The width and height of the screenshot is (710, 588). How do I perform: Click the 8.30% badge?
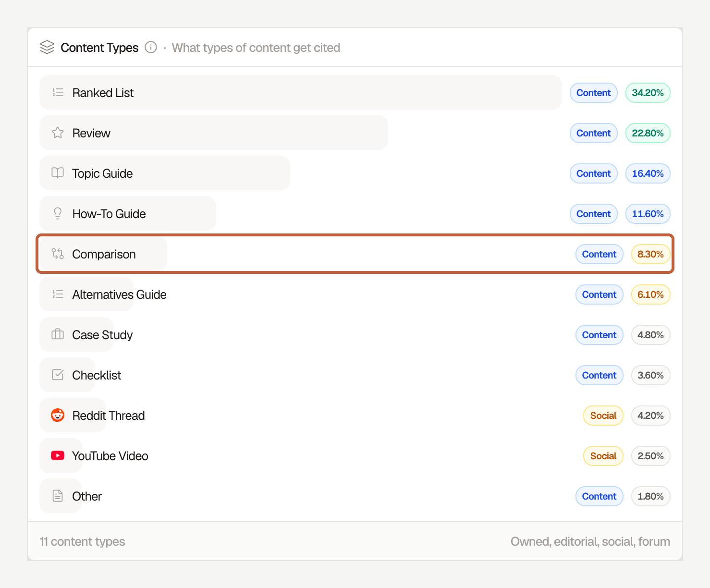pyautogui.click(x=651, y=254)
